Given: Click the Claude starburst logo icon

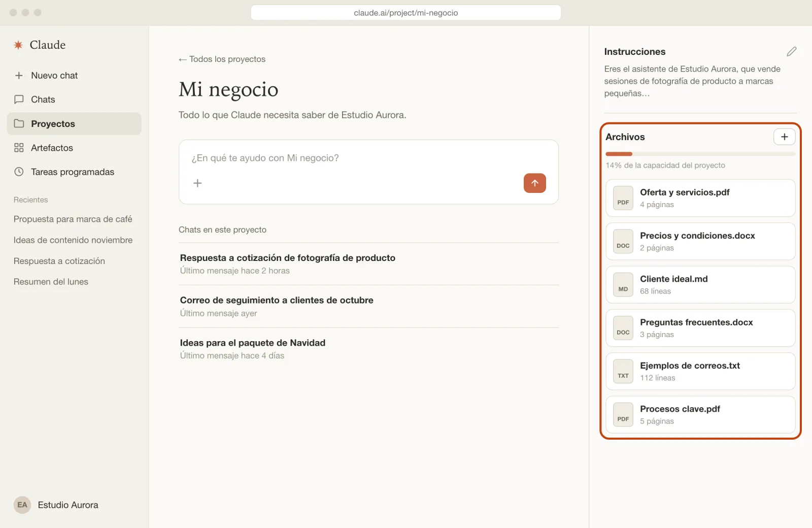Looking at the screenshot, I should 18,45.
